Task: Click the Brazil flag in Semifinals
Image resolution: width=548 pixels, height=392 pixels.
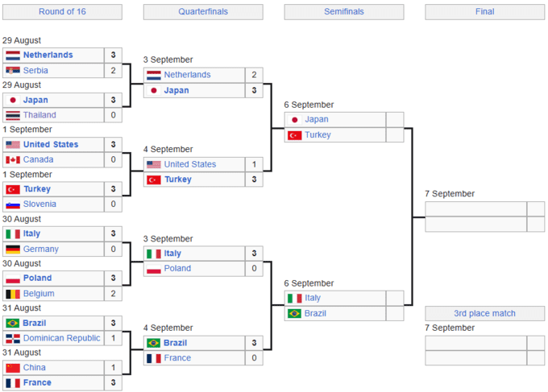Action: pyautogui.click(x=294, y=313)
